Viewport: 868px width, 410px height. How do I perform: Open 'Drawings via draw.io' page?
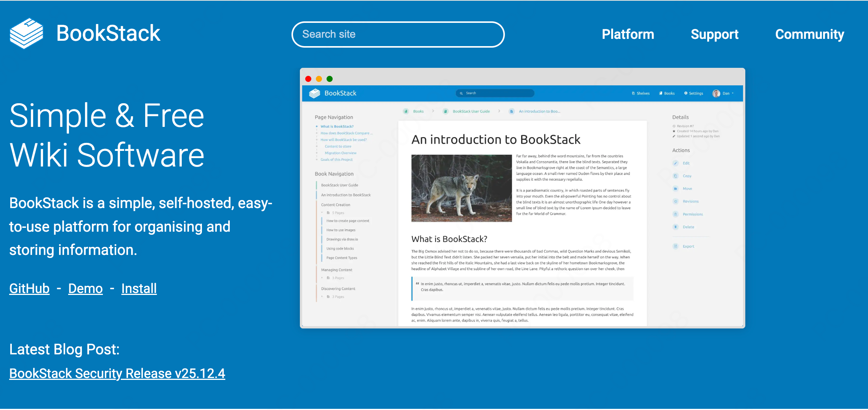pyautogui.click(x=342, y=239)
